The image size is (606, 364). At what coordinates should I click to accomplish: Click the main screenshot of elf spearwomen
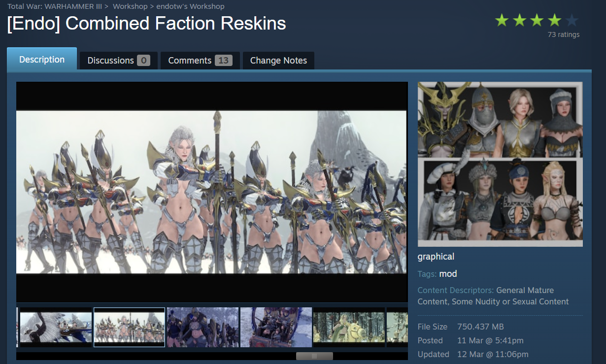point(211,192)
